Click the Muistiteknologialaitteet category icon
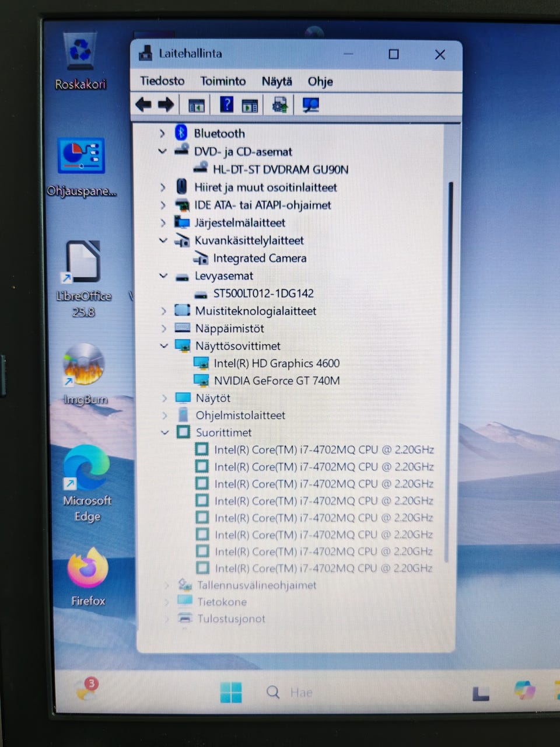 click(x=183, y=310)
